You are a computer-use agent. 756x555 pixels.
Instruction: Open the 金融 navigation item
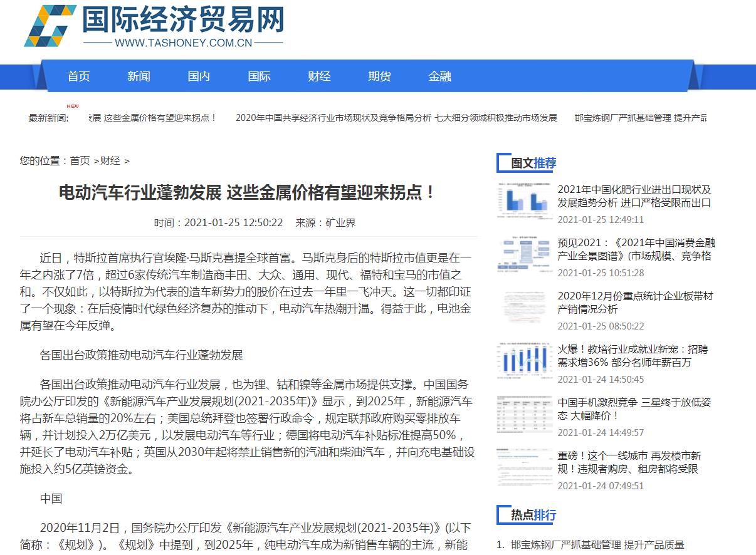[x=439, y=76]
